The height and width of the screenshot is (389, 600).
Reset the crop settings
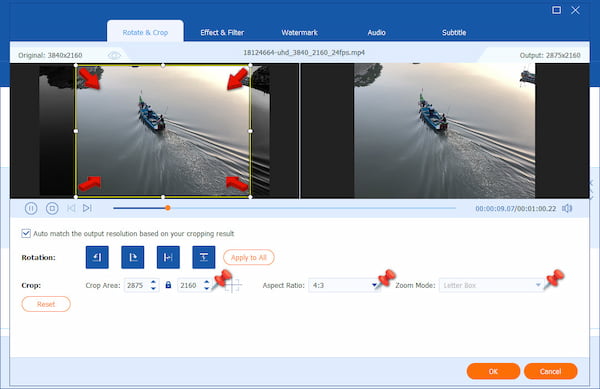(x=46, y=304)
